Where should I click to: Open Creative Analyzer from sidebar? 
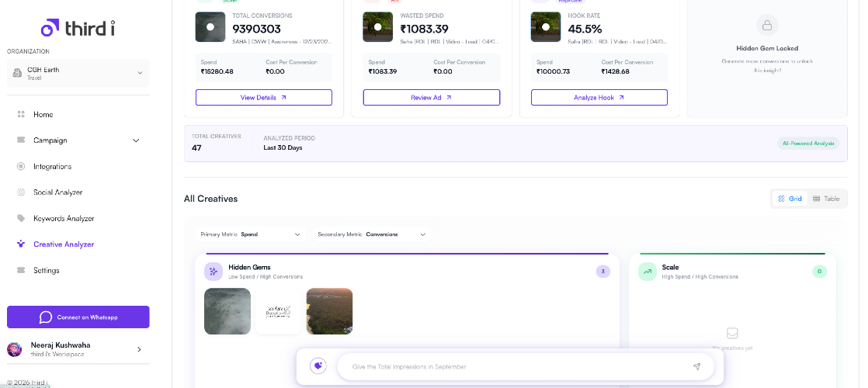(64, 244)
